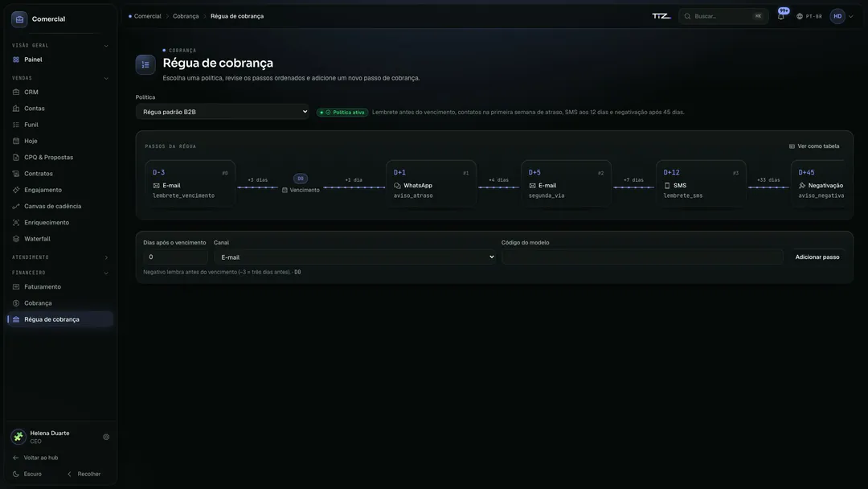This screenshot has width=868, height=489.
Task: Open the notifications bell
Action: [x=781, y=16]
